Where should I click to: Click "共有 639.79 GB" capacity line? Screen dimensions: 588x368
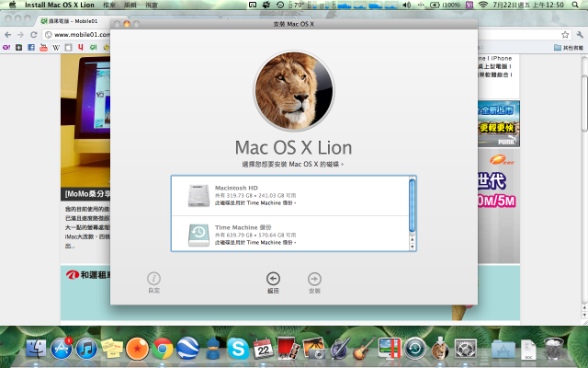click(x=255, y=236)
